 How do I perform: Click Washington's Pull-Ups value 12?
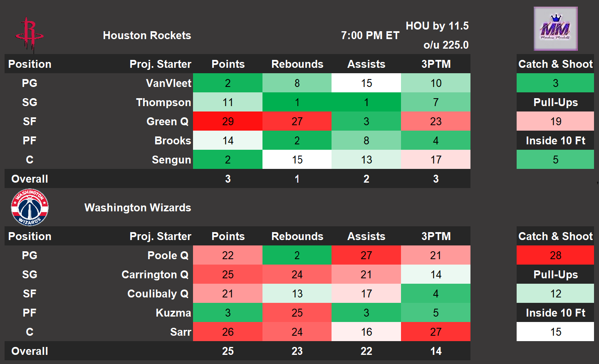555,294
